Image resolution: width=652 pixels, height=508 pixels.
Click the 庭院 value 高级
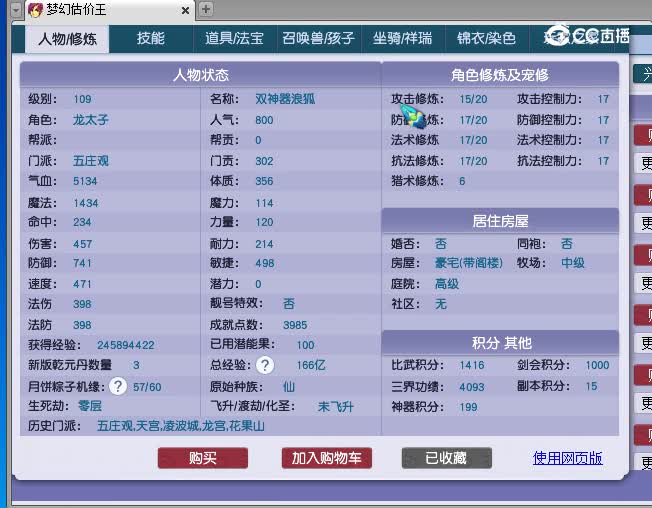[x=447, y=284]
